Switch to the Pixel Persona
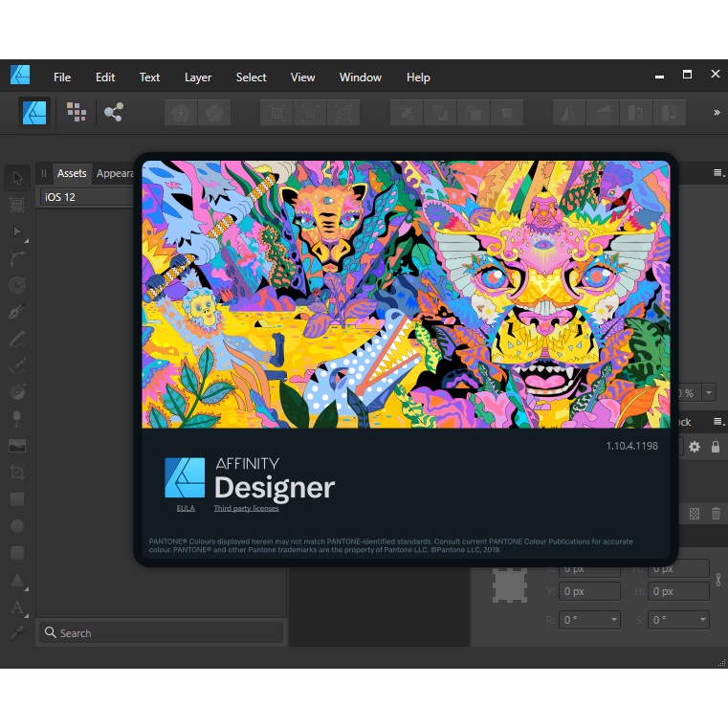 (77, 112)
